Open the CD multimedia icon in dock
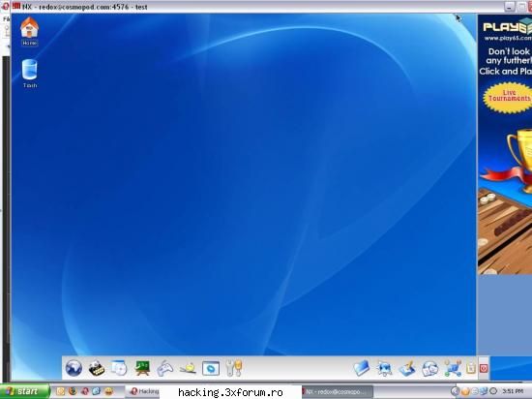The height and width of the screenshot is (399, 532). click(119, 368)
